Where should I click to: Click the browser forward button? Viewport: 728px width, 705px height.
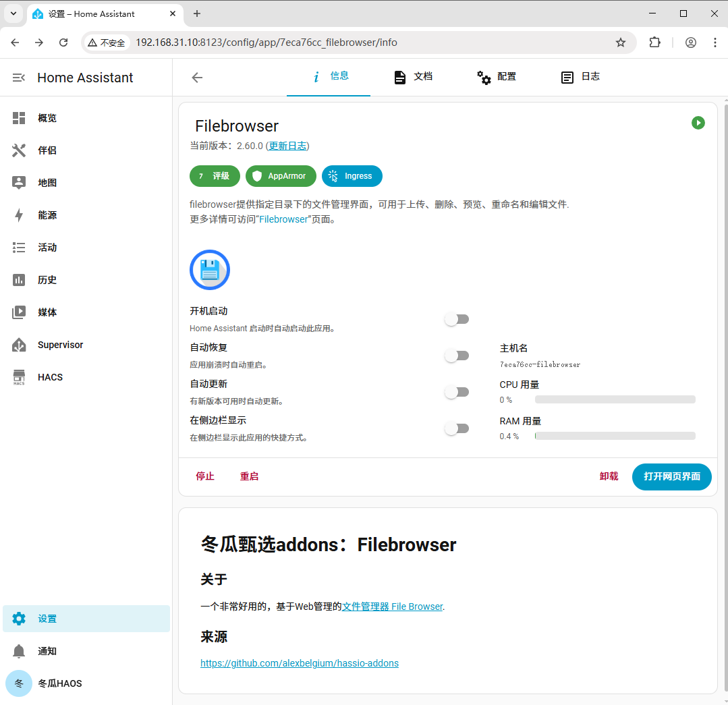point(39,43)
